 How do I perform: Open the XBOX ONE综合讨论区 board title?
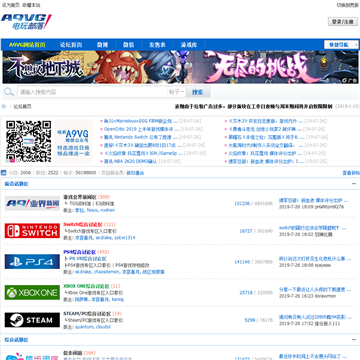[86, 286]
